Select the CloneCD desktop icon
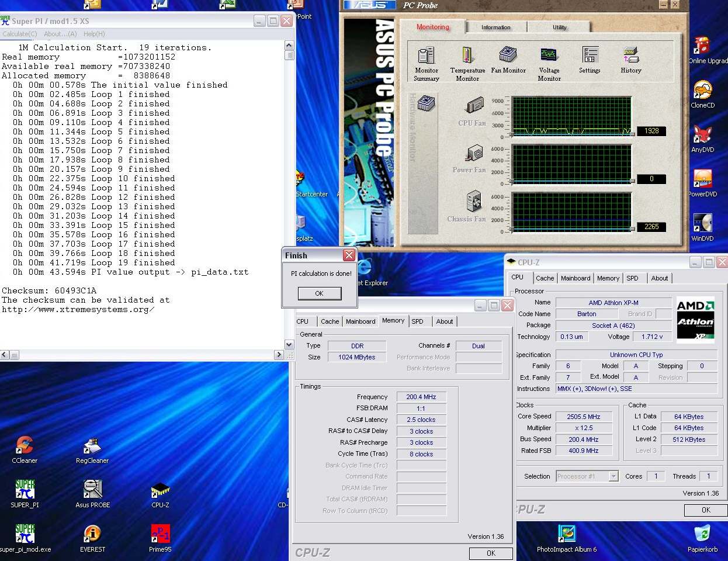Screen dimensions: 728x561 click(703, 95)
